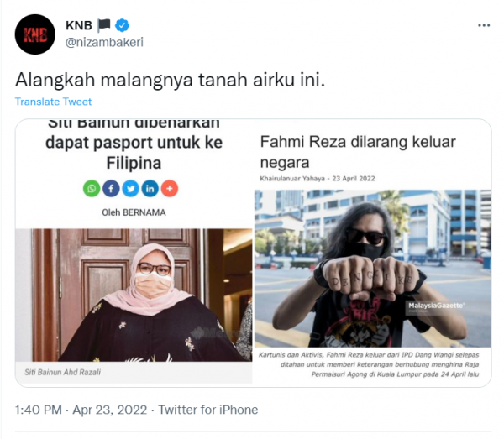This screenshot has height=439, width=504.
Task: Click the tweet timestamp 1:40 PM Apr 23, 2022
Action: point(81,410)
